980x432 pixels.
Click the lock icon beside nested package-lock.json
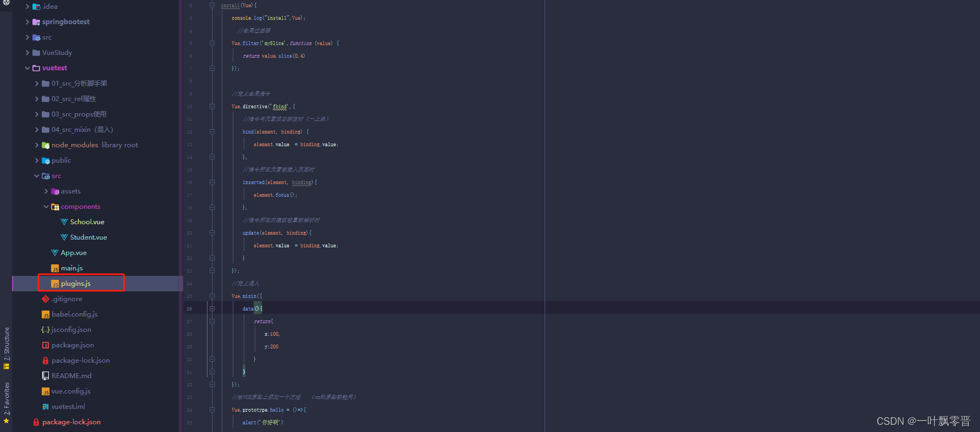click(46, 361)
